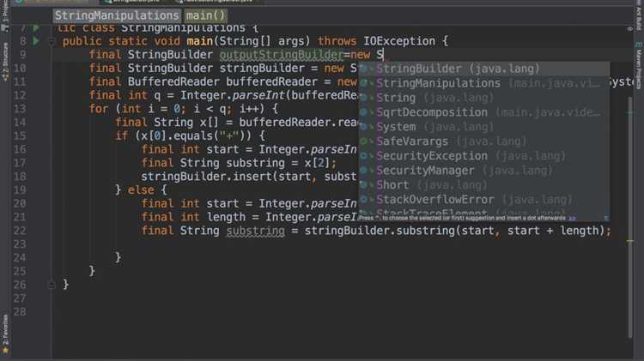
Task: Choose SecurityManager from the completion list
Action: [483, 171]
